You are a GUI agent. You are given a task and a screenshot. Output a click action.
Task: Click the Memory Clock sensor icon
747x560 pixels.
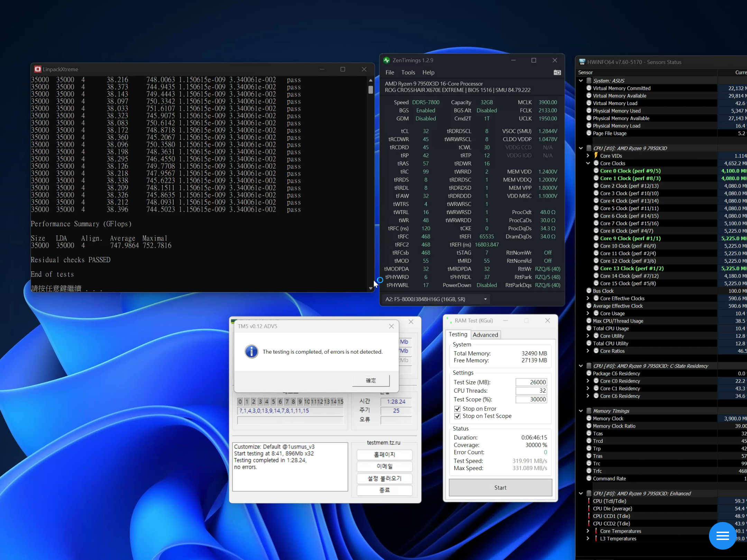tap(589, 418)
